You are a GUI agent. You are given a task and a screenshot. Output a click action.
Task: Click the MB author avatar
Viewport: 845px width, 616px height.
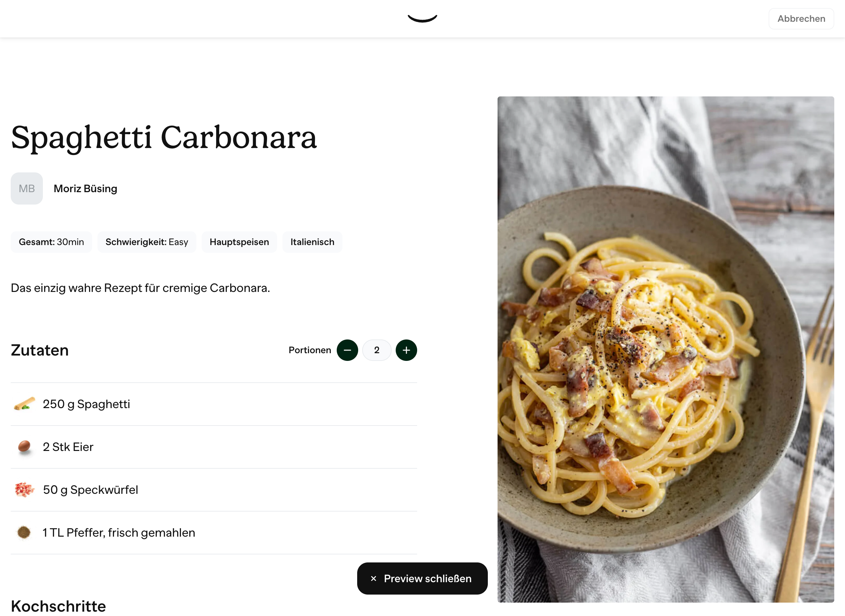click(27, 188)
